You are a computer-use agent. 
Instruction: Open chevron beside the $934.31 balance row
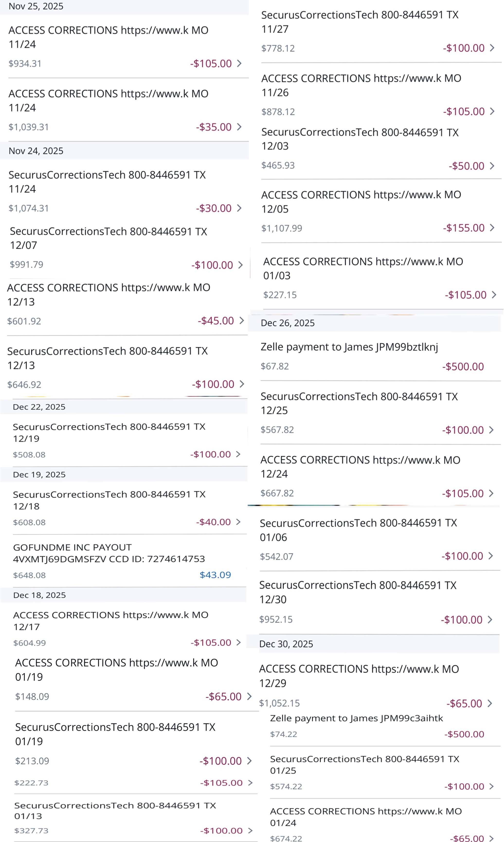point(239,63)
